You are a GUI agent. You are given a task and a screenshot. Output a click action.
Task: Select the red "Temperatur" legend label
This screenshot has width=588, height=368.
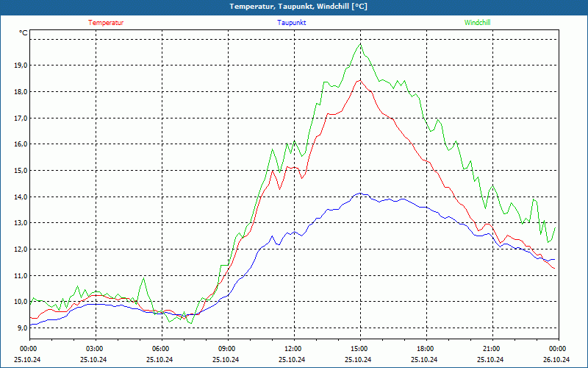click(x=106, y=23)
